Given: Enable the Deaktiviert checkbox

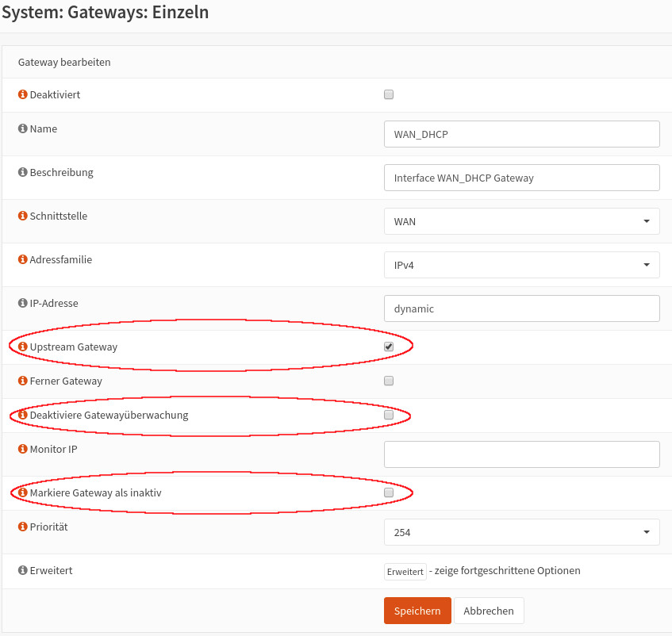Looking at the screenshot, I should (x=389, y=94).
